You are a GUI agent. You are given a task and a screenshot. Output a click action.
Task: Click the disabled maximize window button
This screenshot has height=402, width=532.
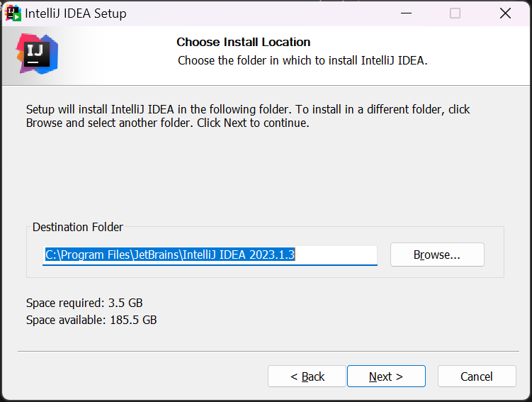[455, 13]
